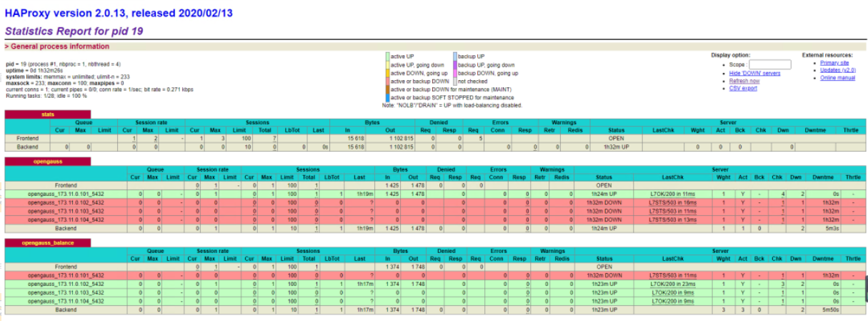Click the '5m3s' downtime in opengauss Backend
Image resolution: width=868 pixels, height=321 pixels.
pos(823,228)
